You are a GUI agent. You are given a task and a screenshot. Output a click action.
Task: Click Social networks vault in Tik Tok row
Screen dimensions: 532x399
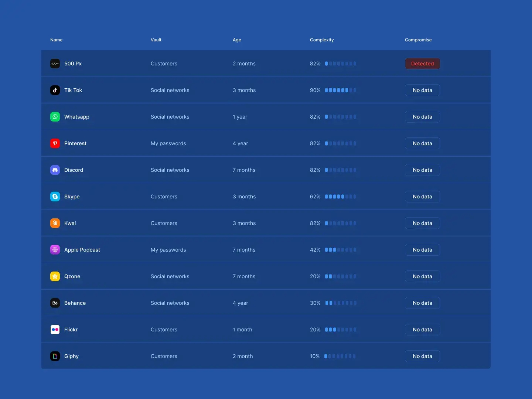coord(170,90)
